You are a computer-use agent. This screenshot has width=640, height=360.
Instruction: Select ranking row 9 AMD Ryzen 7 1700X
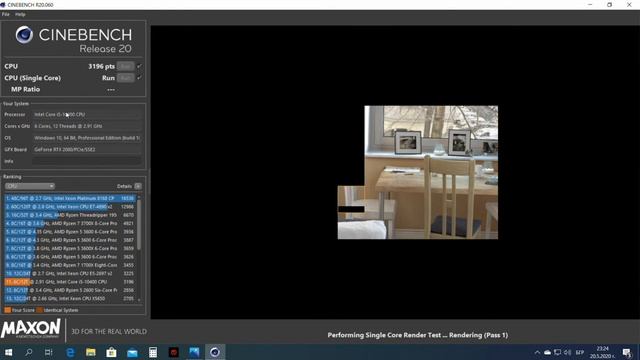click(70, 265)
